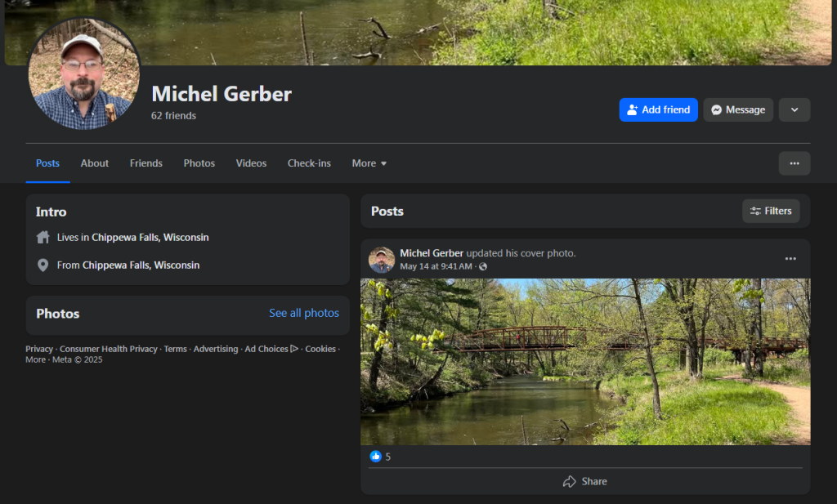Open the three-dot menu beside profile tabs
Viewport: 837px width, 504px height.
(x=794, y=163)
